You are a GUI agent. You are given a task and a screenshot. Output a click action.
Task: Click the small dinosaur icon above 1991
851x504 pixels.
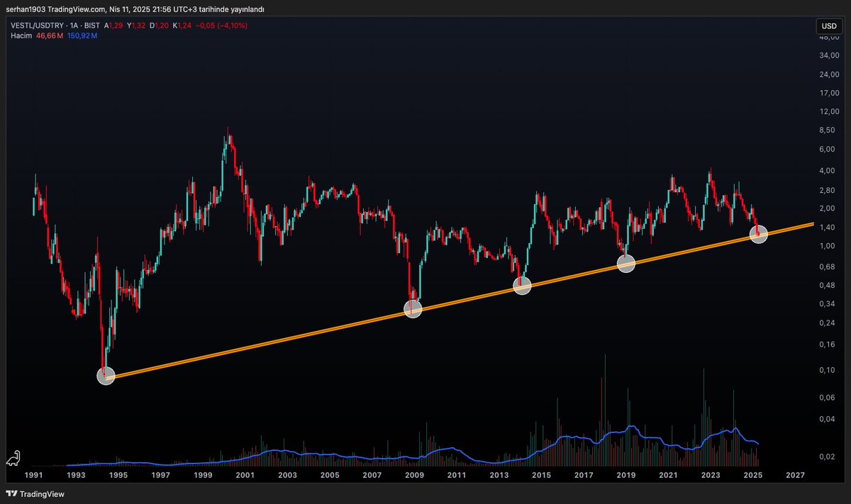click(14, 459)
